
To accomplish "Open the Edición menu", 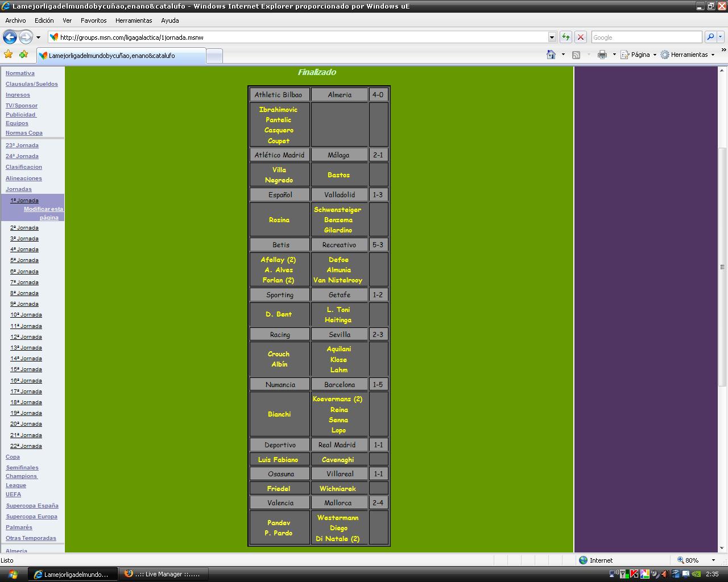I will pyautogui.click(x=44, y=20).
